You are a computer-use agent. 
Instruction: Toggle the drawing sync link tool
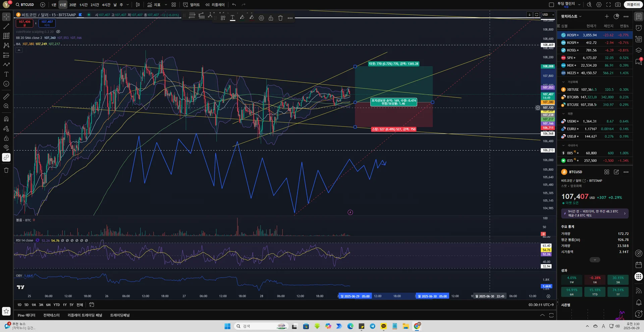(6, 157)
